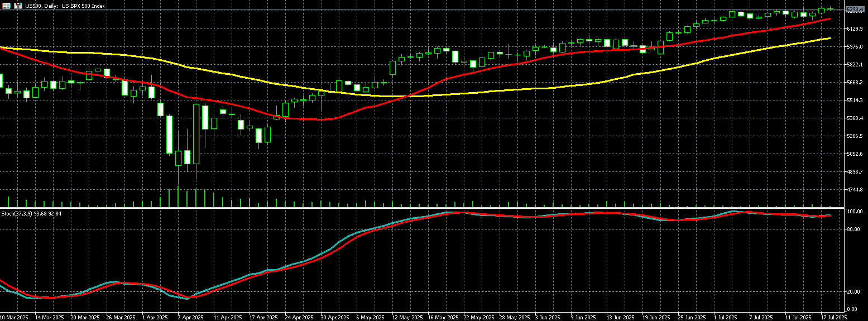Click the 28 May 2025 date label
The width and height of the screenshot is (868, 321).
point(514,317)
